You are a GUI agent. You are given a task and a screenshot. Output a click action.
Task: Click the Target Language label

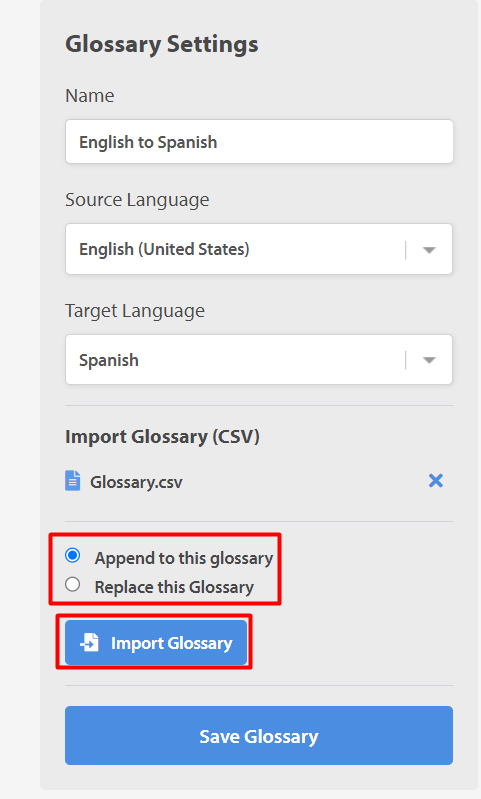pyautogui.click(x=135, y=311)
